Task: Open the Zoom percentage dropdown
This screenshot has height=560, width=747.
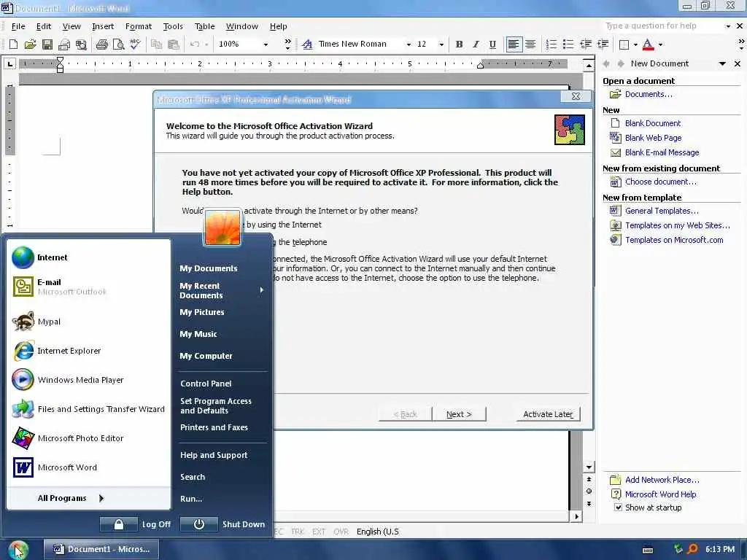Action: coord(266,44)
